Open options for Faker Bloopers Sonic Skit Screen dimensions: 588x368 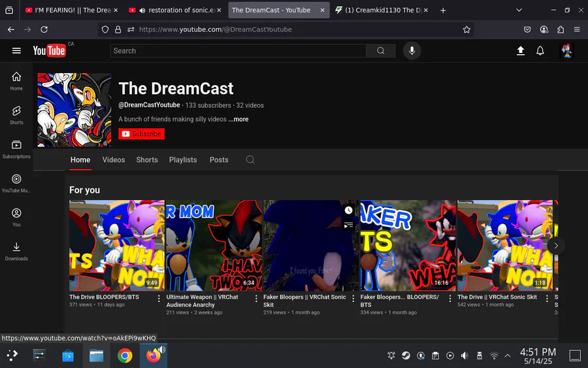point(353,298)
